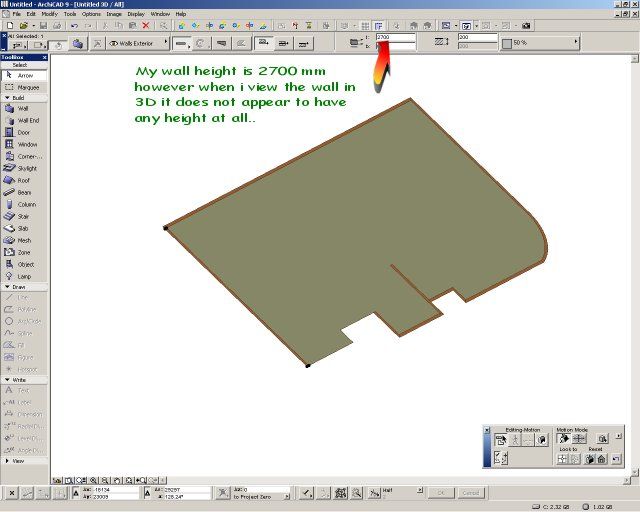Viewport: 640px width, 512px height.
Task: Click the 50 % gray fill swatch
Action: (x=507, y=43)
